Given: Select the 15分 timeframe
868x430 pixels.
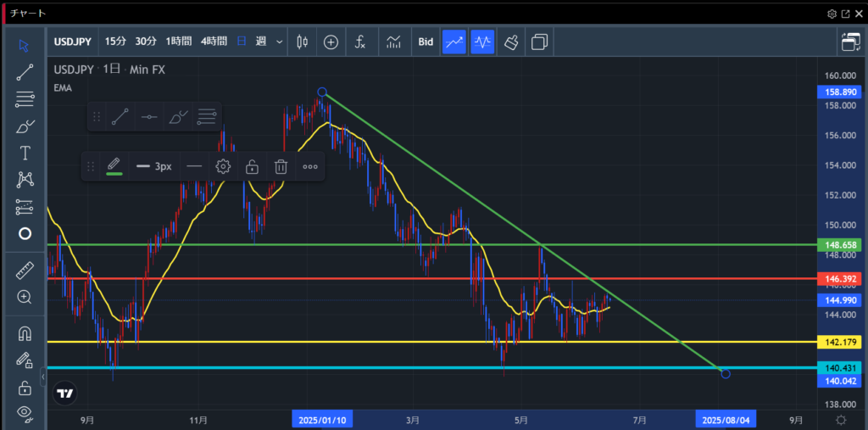Looking at the screenshot, I should pos(115,41).
